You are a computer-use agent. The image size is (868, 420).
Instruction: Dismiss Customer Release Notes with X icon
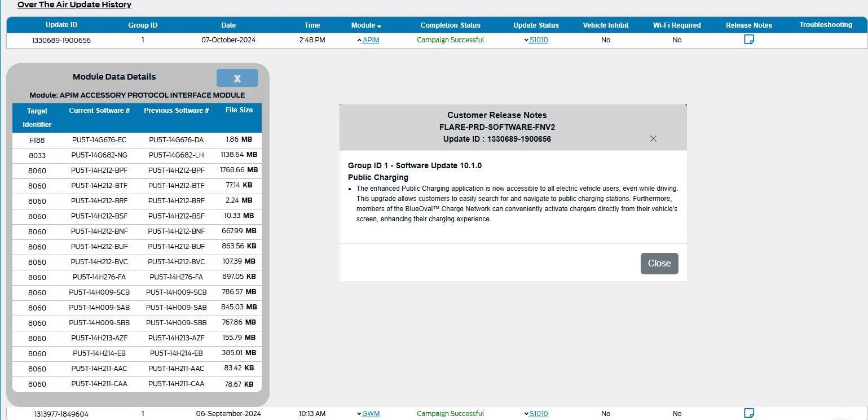[x=653, y=139]
